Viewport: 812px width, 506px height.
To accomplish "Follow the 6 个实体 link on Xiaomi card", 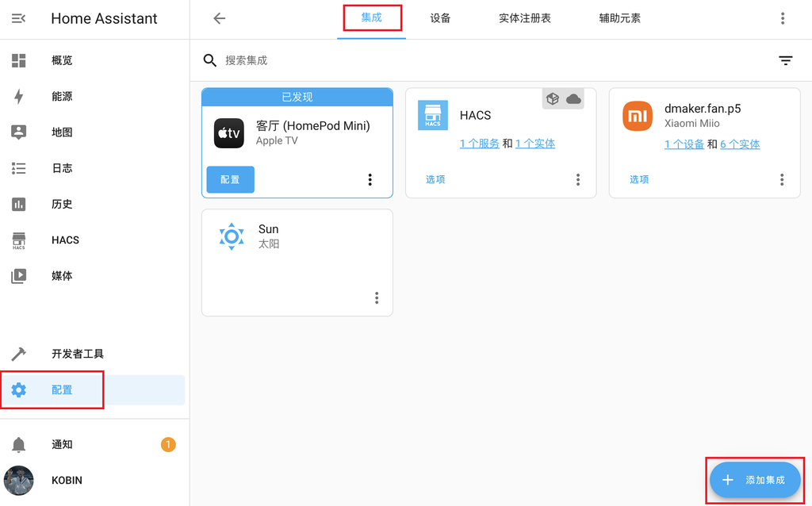I will [x=738, y=144].
